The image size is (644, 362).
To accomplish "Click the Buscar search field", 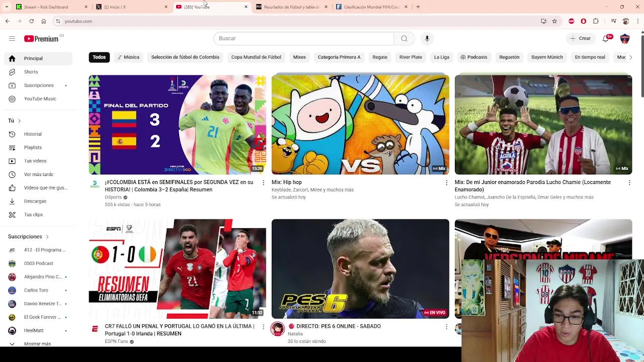I will click(303, 39).
